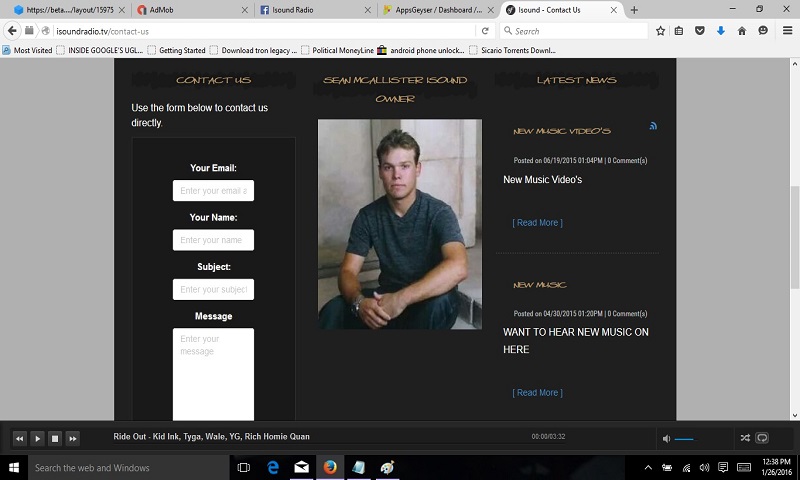The width and height of the screenshot is (800, 480).
Task: Click the NEW MUSIC news heading
Action: point(540,285)
